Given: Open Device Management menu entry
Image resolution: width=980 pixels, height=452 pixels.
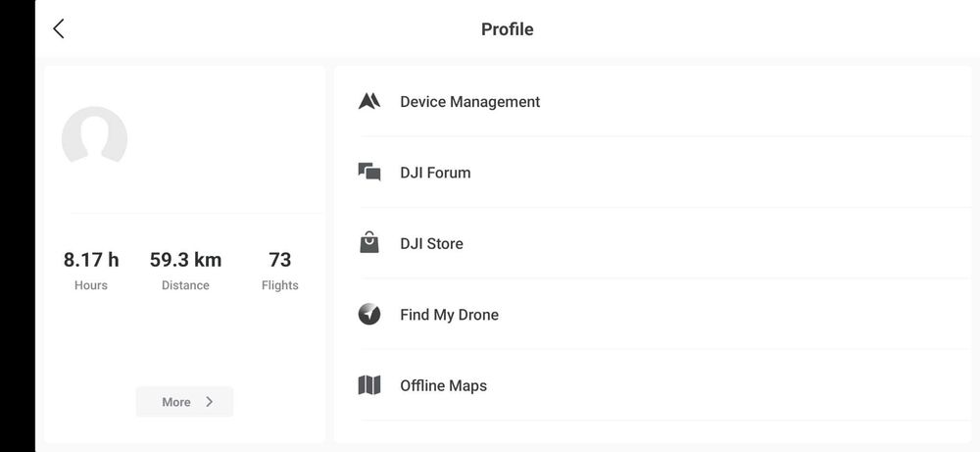Looking at the screenshot, I should (470, 102).
